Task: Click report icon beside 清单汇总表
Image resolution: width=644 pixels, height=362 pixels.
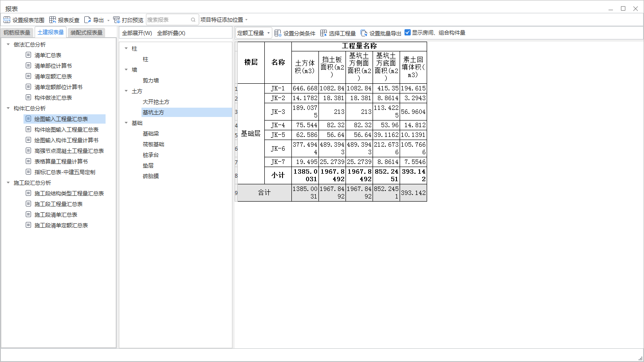Action: tap(28, 55)
